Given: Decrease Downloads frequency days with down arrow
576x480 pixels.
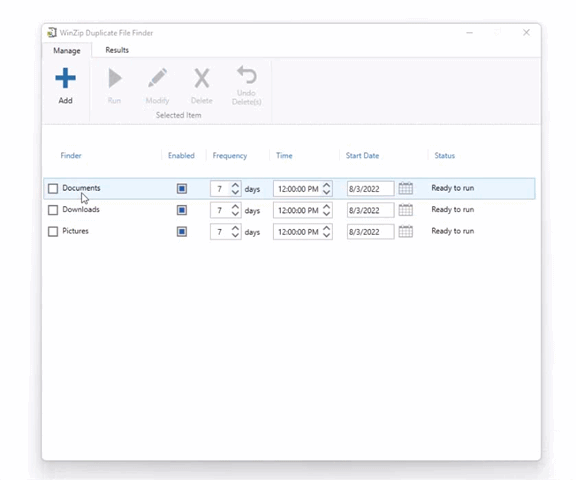Looking at the screenshot, I should tap(235, 214).
